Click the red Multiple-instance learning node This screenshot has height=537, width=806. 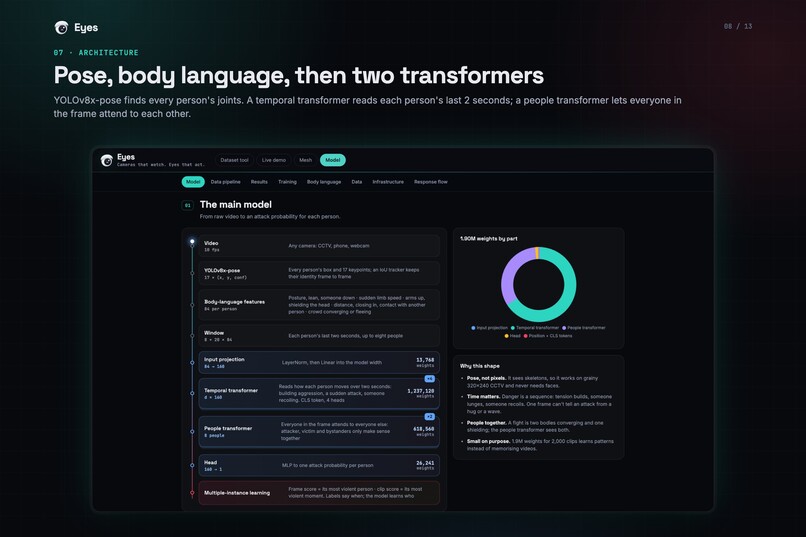tap(192, 493)
